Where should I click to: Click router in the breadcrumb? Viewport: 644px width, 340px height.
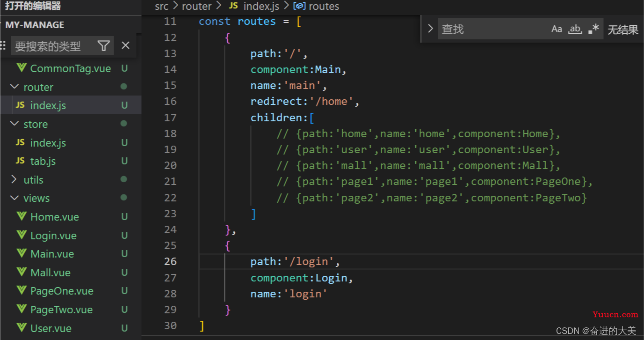196,7
